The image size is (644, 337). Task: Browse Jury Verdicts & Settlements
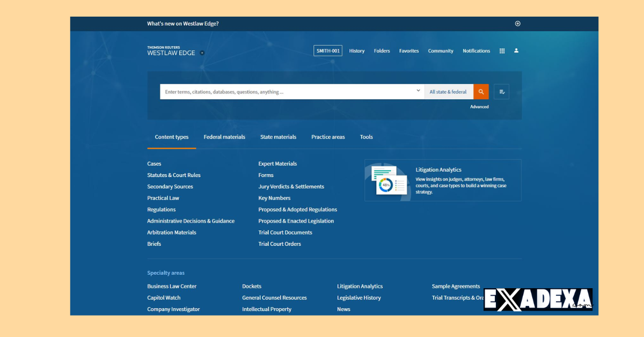pyautogui.click(x=291, y=186)
